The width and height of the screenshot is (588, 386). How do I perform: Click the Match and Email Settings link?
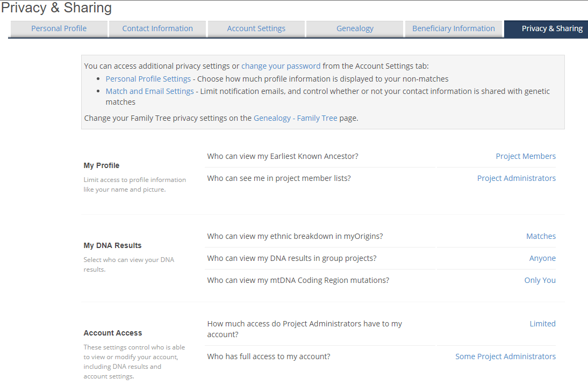pos(150,91)
